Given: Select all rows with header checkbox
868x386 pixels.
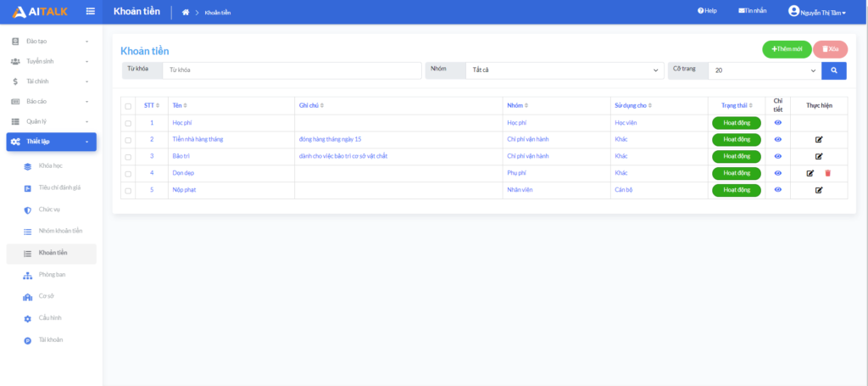Looking at the screenshot, I should (128, 106).
